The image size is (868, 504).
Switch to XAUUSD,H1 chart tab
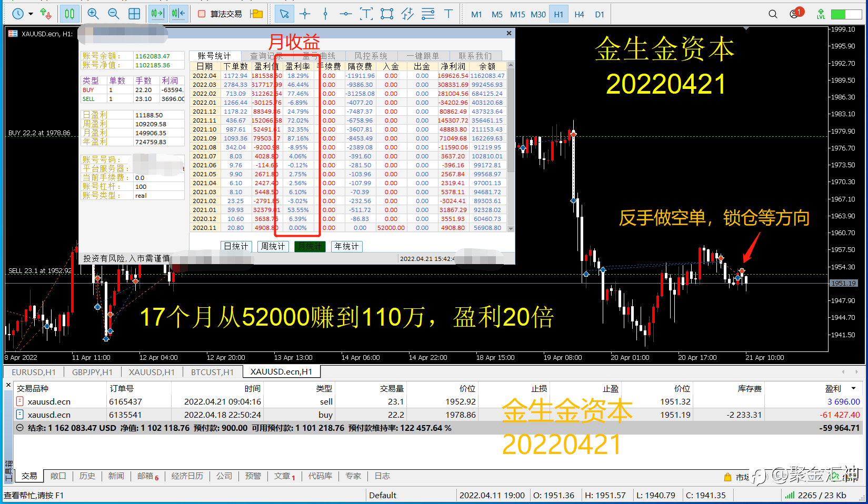pyautogui.click(x=152, y=372)
